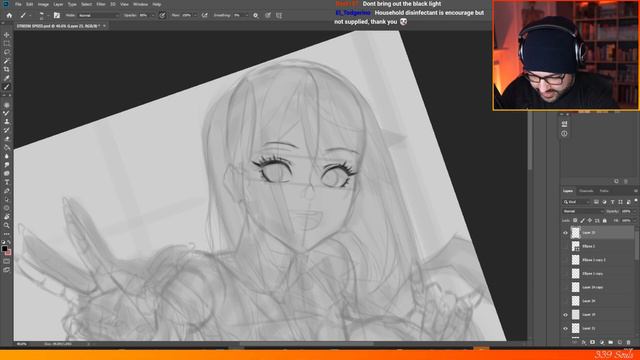The width and height of the screenshot is (640, 360).
Task: Turn layer filtering on or off switch
Action: 636,201
